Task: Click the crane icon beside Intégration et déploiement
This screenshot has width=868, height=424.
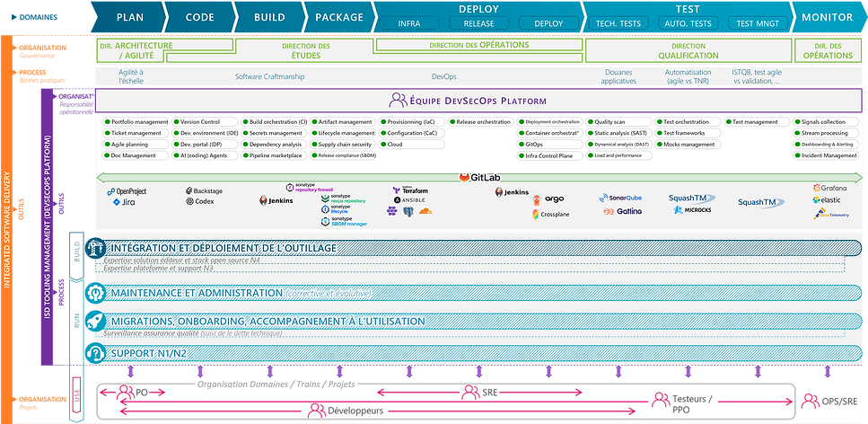Action: coord(96,248)
